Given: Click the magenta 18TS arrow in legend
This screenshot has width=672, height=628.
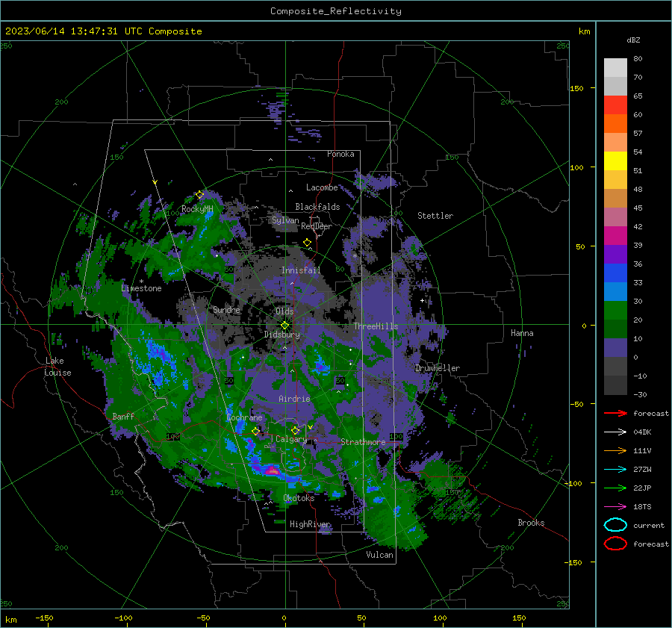Looking at the screenshot, I should (615, 507).
